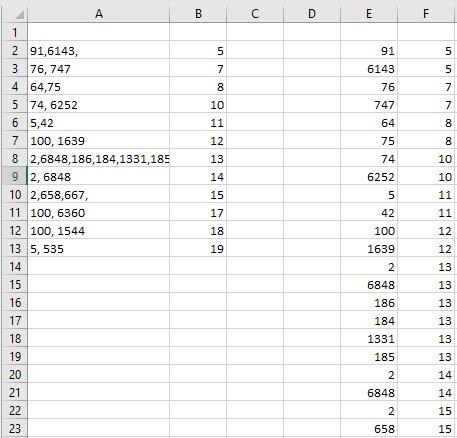Click cell F10 with value 11

coord(427,195)
